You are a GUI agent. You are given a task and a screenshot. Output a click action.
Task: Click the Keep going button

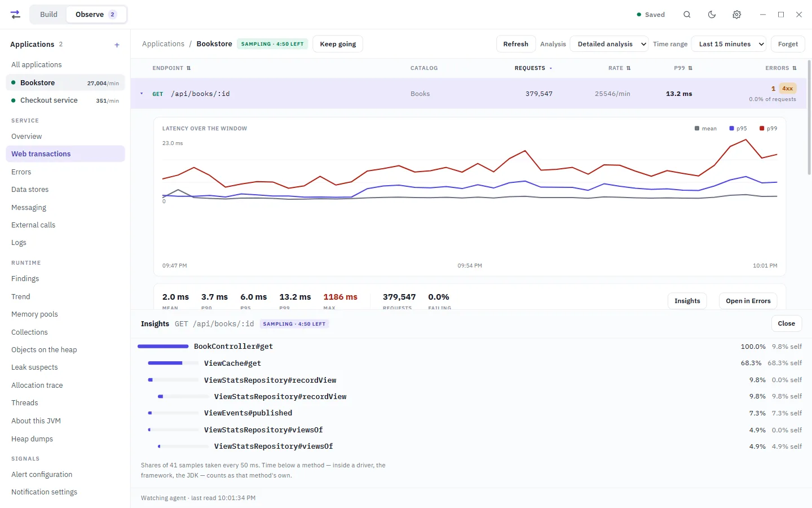tap(338, 44)
